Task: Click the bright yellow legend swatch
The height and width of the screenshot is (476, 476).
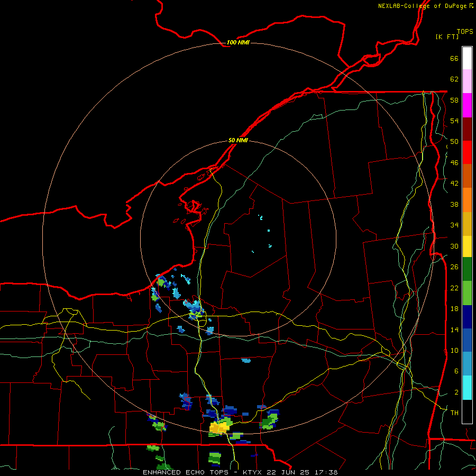Action: 467,246
